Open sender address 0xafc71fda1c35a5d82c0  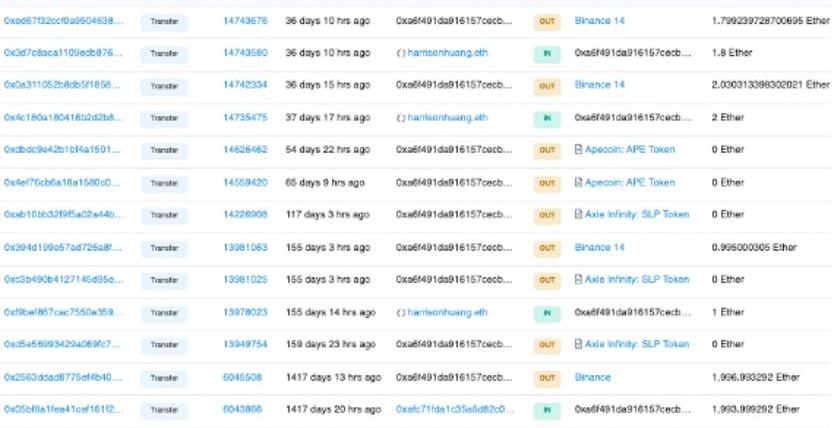455,409
